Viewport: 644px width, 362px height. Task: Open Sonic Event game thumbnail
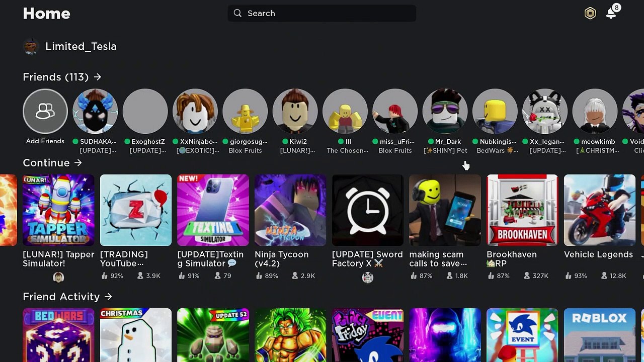coord(522,335)
